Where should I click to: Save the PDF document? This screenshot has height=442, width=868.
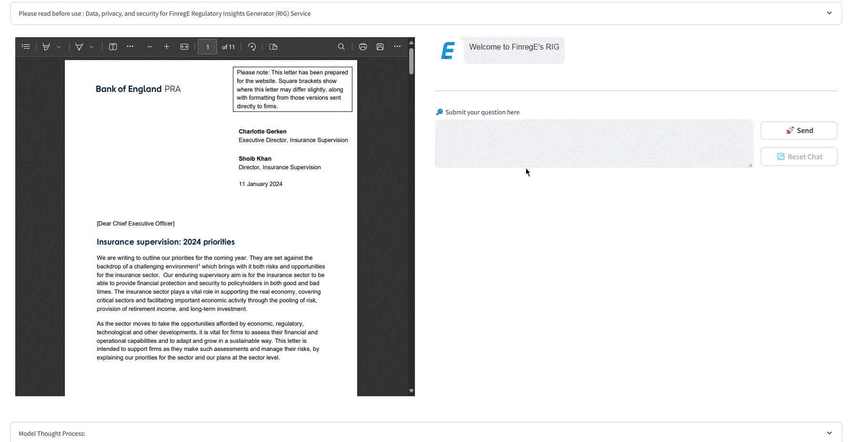[x=380, y=47]
